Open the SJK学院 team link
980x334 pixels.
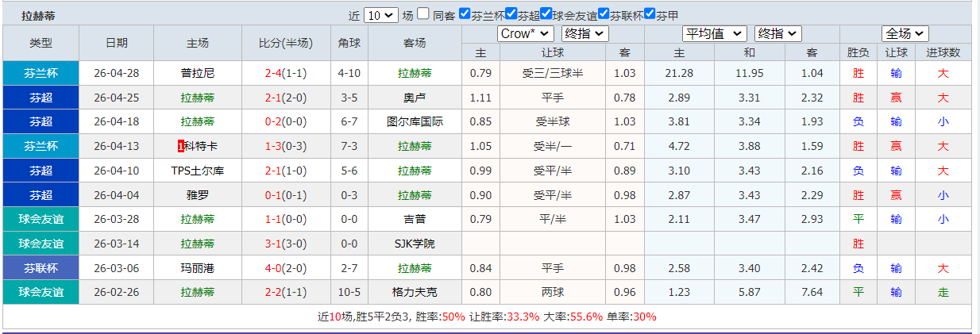tap(415, 244)
